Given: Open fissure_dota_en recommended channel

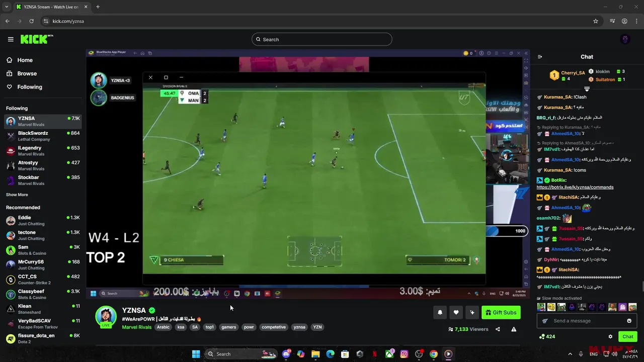Looking at the screenshot, I should (x=43, y=338).
